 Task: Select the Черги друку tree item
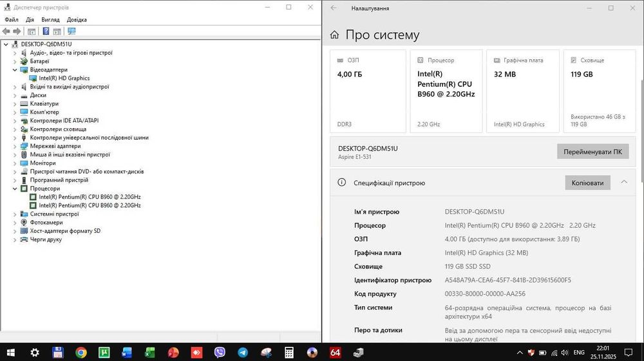(46, 239)
